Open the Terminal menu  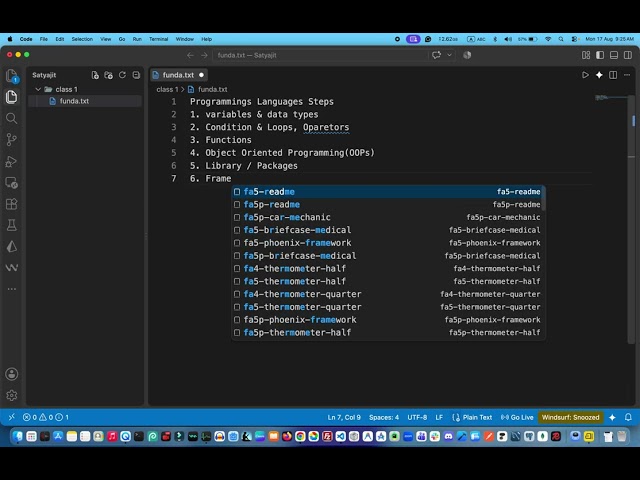click(158, 39)
